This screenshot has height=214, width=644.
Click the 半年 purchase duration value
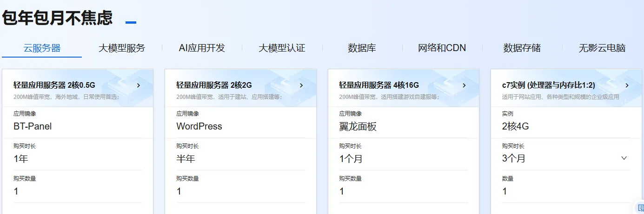click(186, 159)
